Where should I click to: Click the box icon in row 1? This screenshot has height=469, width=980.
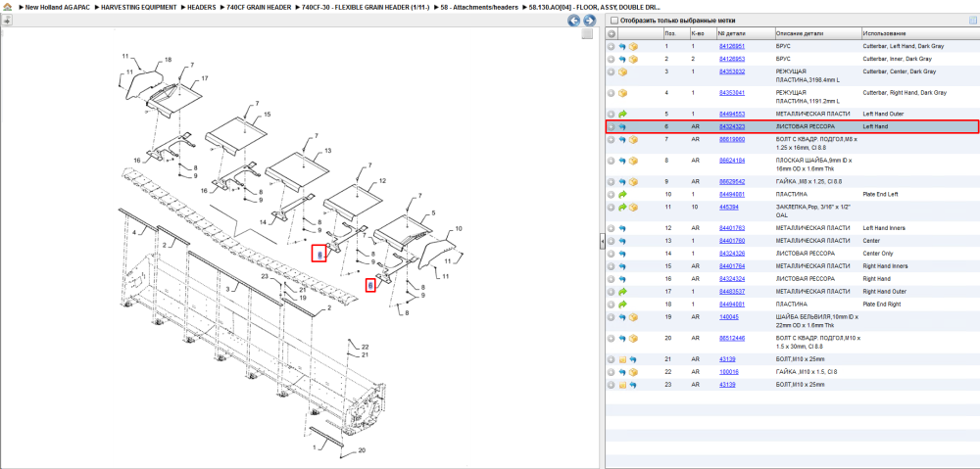pyautogui.click(x=633, y=46)
